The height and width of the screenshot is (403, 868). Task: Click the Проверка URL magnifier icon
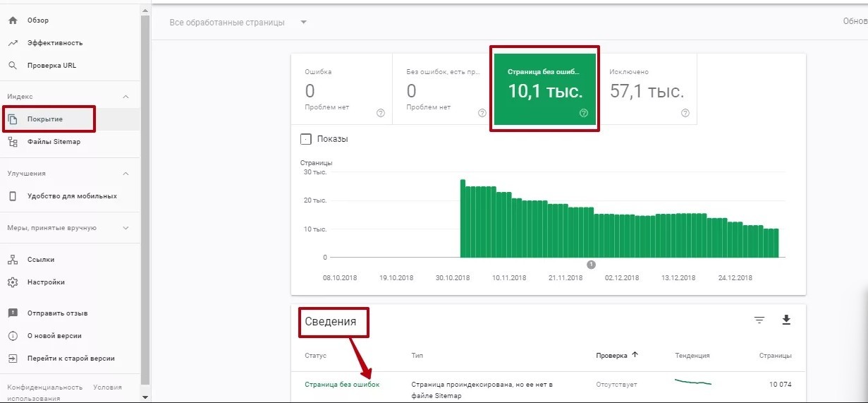coord(12,66)
